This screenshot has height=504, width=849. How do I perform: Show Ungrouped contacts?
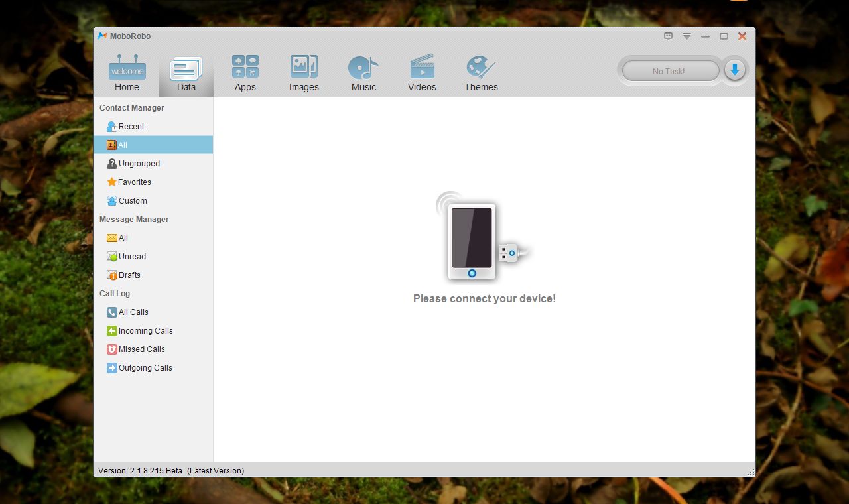(x=153, y=163)
